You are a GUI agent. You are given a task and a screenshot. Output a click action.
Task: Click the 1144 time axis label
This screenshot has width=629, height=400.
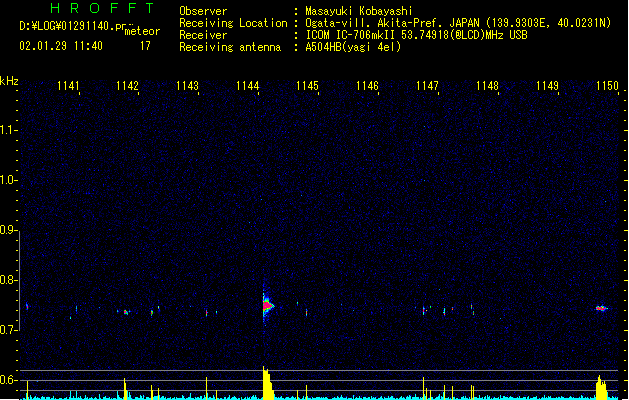tap(248, 86)
